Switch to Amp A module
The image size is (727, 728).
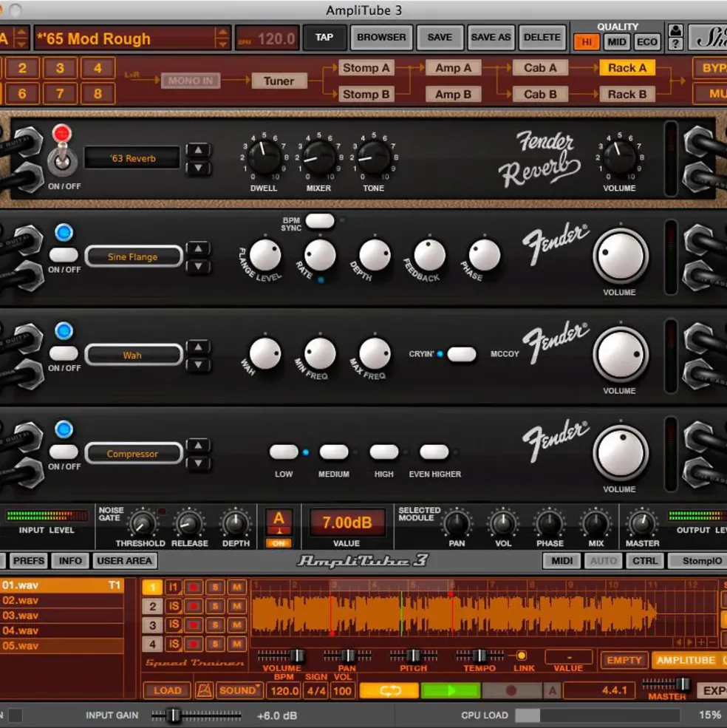(453, 68)
